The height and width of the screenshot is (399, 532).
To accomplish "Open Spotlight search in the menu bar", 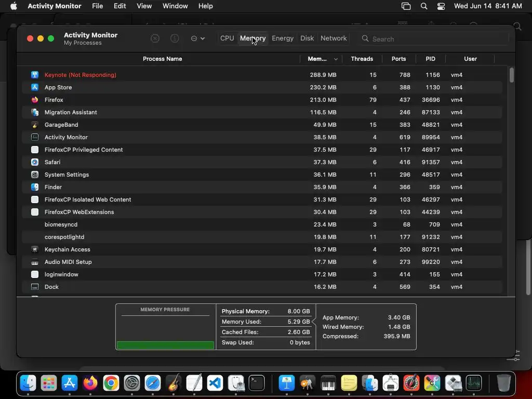I will coord(424,6).
